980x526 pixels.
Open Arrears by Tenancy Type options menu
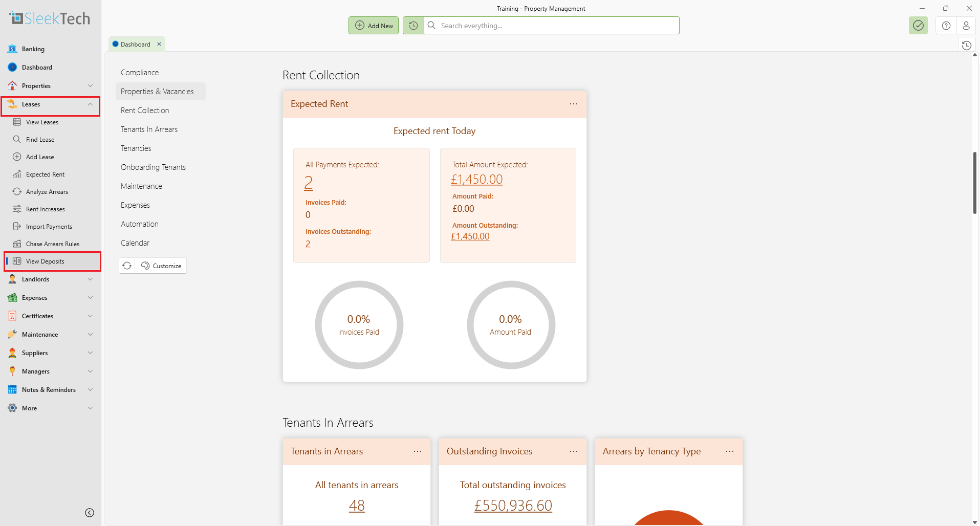click(x=730, y=451)
